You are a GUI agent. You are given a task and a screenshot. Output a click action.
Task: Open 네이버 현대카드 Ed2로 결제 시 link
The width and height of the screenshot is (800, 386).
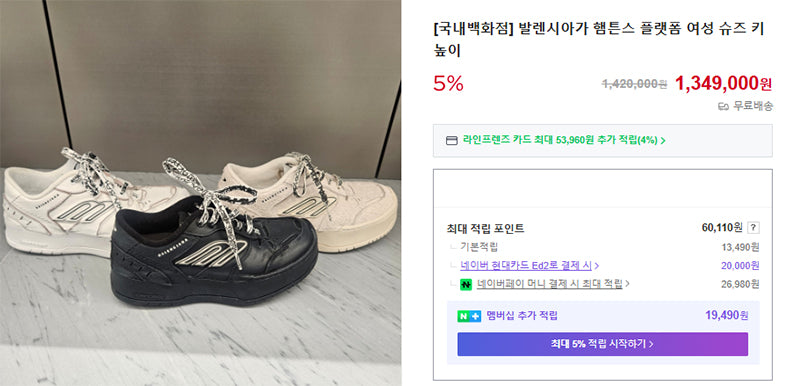[x=526, y=266]
